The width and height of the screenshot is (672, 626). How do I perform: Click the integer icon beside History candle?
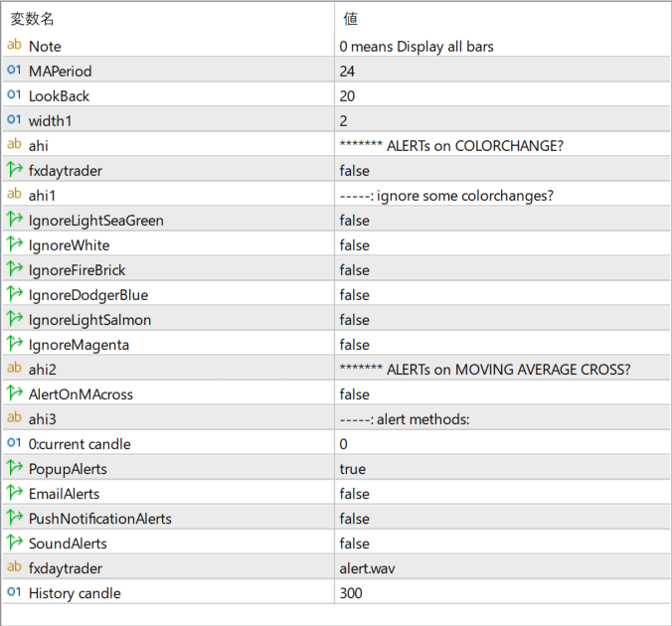point(14,593)
